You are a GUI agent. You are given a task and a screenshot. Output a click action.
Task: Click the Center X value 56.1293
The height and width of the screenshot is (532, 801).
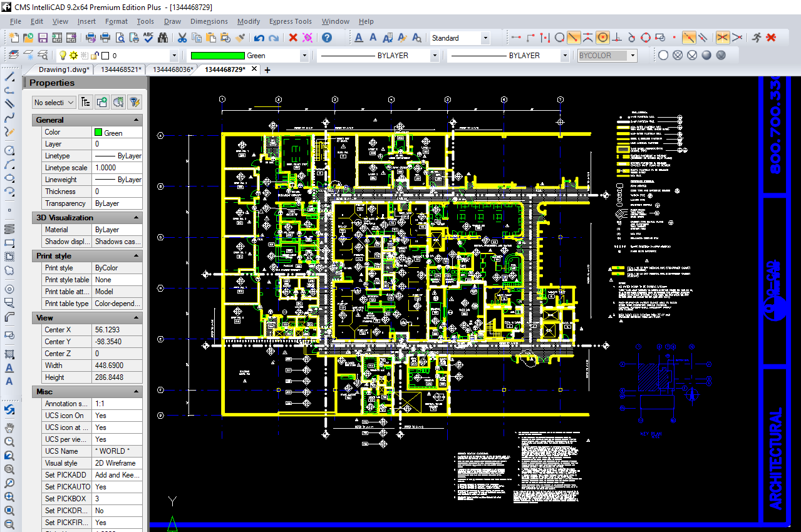pyautogui.click(x=117, y=330)
